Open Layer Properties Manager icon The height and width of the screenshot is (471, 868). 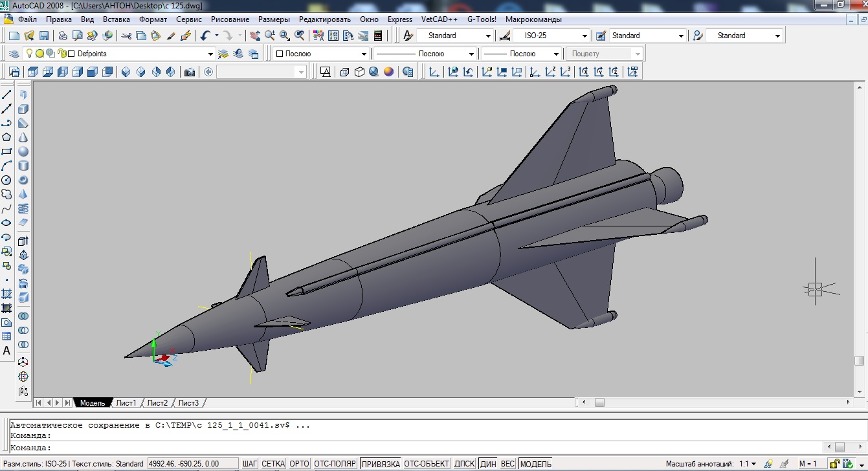click(x=14, y=54)
